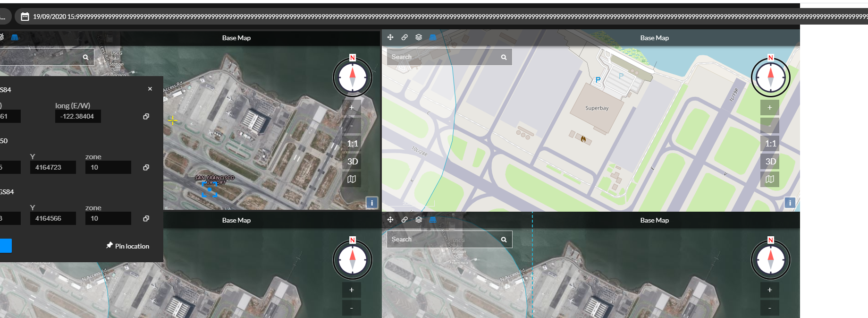The image size is (868, 318).
Task: Set 1:1 scale in the top-left satellite panel
Action: point(352,143)
